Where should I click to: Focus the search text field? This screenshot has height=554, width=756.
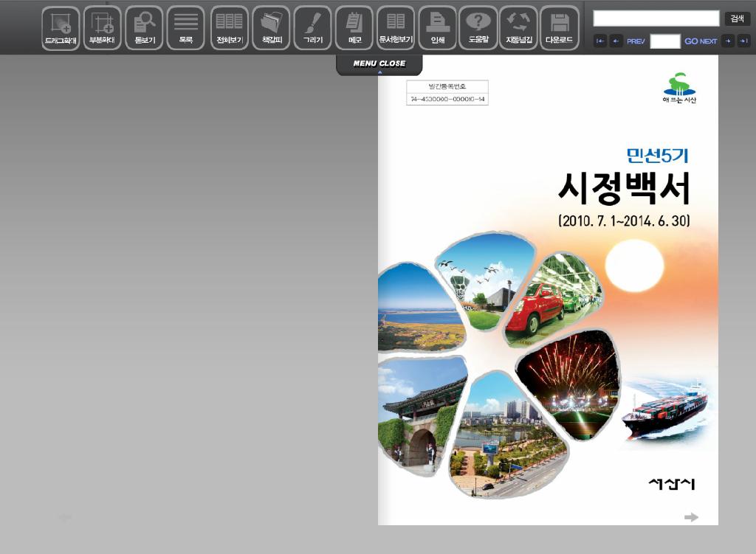tap(656, 18)
